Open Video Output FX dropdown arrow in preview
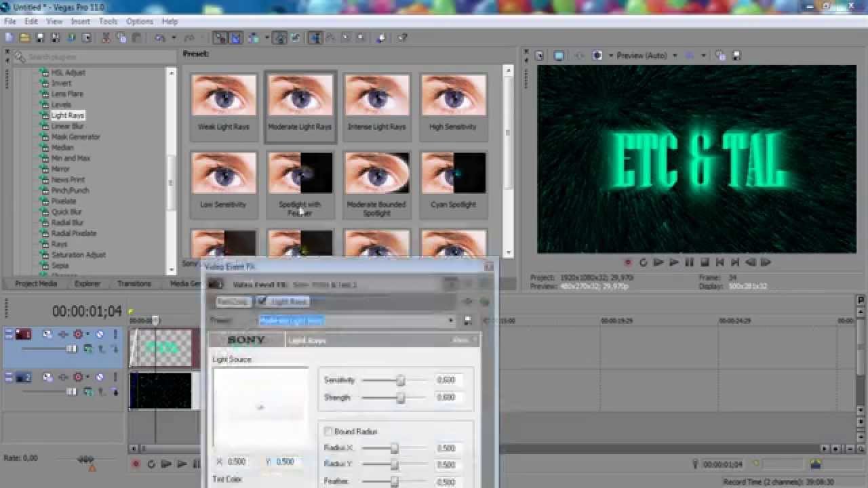The image size is (868, 488). point(610,56)
